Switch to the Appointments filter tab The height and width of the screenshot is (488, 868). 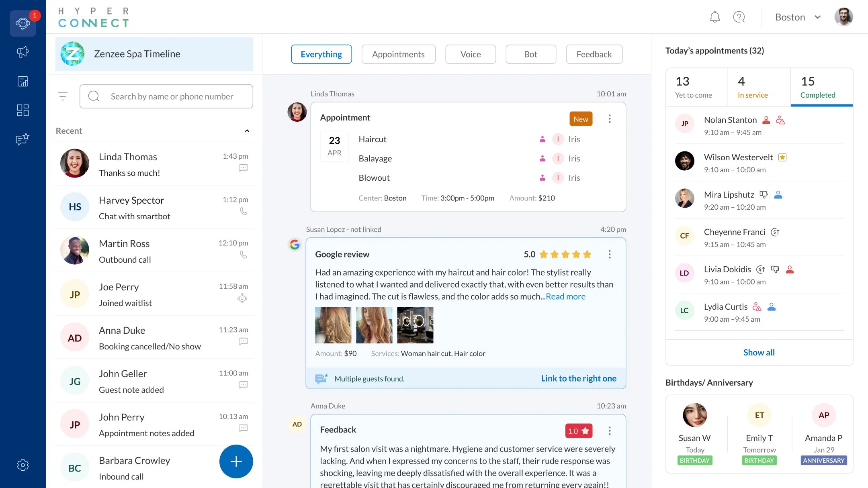coord(398,54)
